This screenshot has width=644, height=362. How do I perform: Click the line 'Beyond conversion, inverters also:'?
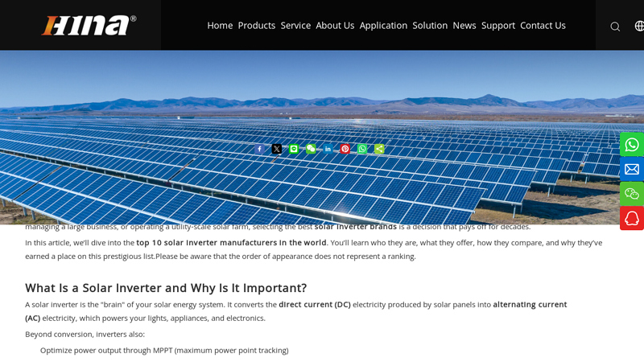click(85, 334)
